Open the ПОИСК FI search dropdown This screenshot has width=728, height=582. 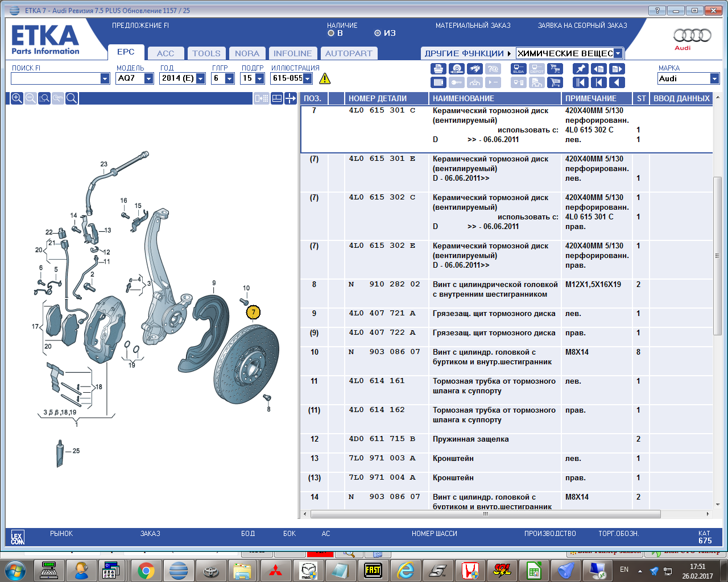point(105,78)
